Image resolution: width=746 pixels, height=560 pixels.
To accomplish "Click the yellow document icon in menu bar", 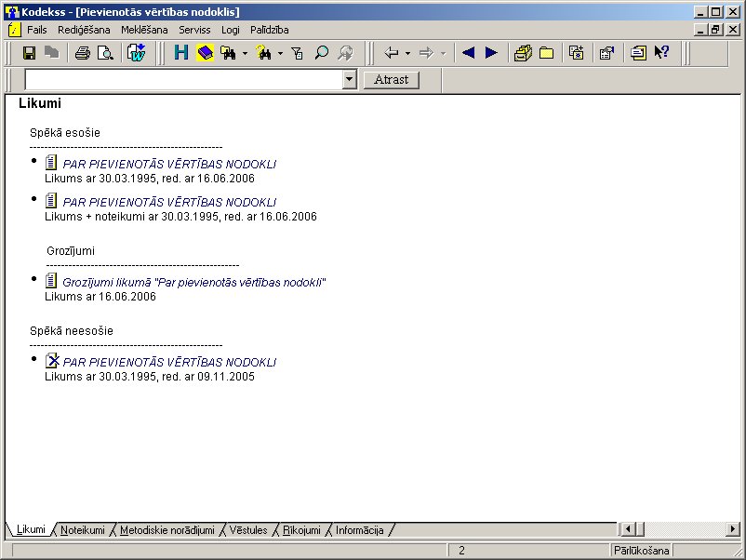I will (x=15, y=30).
